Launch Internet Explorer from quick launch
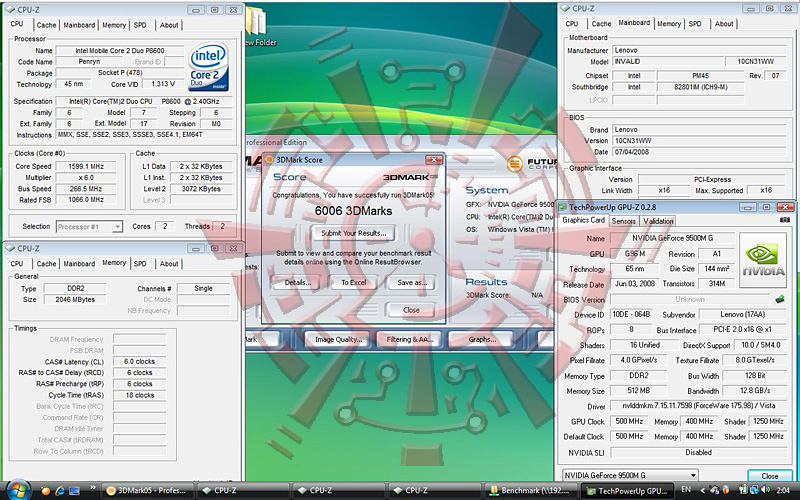This screenshot has height=500, width=800. pyautogui.click(x=60, y=491)
